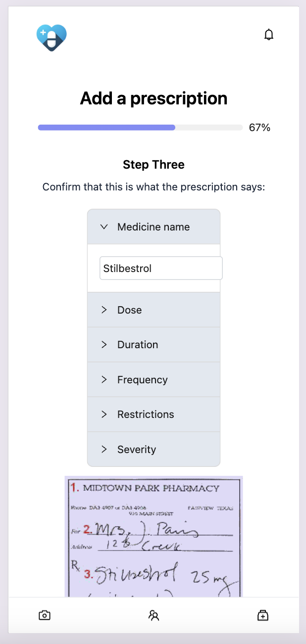Image resolution: width=306 pixels, height=644 pixels.
Task: Expand the Severity section
Action: (x=153, y=450)
